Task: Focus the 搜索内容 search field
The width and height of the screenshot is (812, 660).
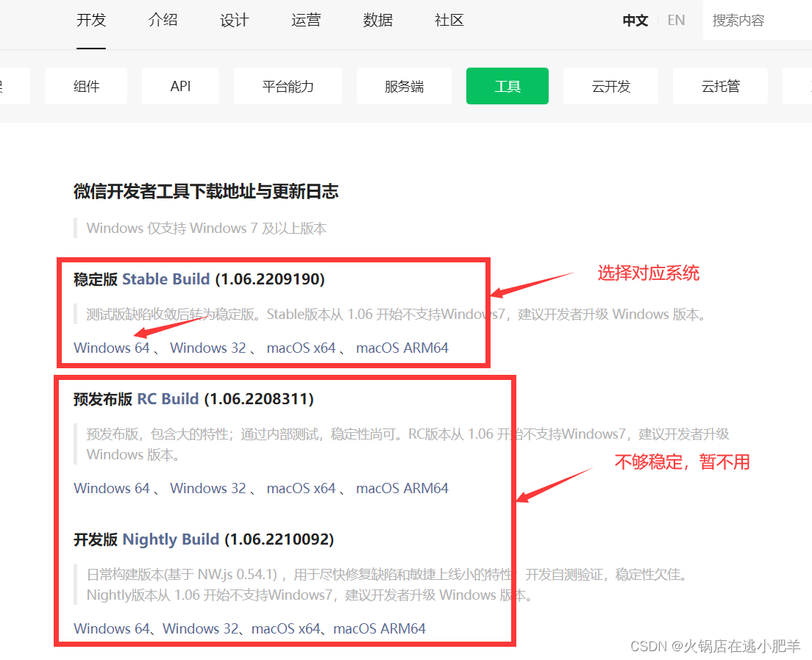Action: point(757,20)
